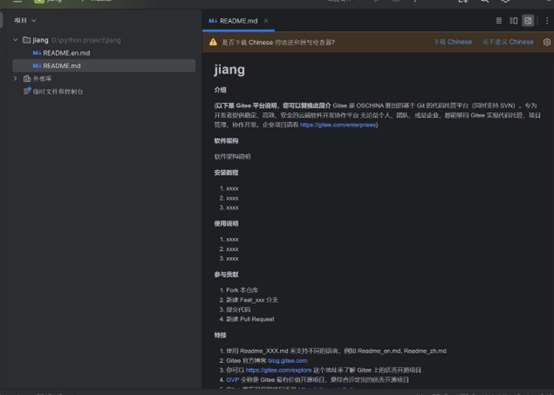Open the blog.gitee.com link
Viewport: 554px width, 395px height.
[x=288, y=361]
